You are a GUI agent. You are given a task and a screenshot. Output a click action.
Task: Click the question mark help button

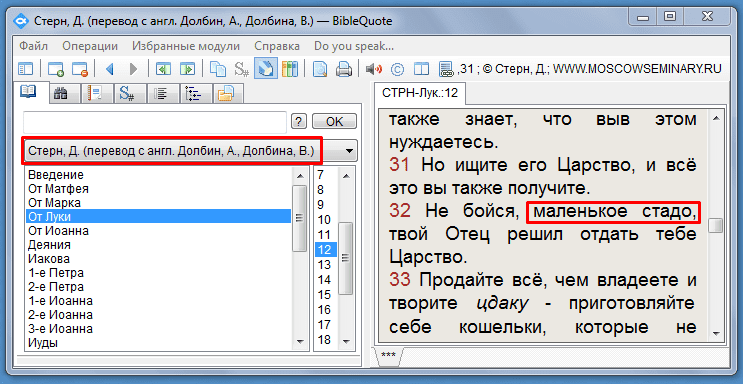299,122
